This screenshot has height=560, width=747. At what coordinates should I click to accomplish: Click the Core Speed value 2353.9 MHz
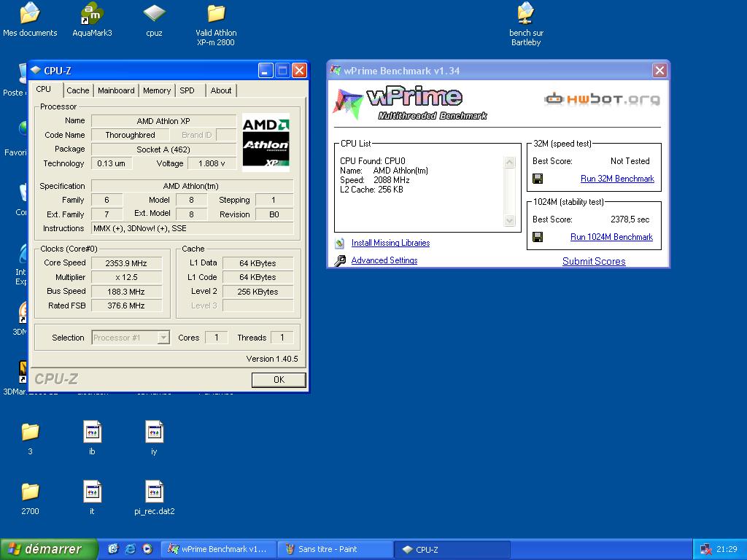[x=126, y=263]
